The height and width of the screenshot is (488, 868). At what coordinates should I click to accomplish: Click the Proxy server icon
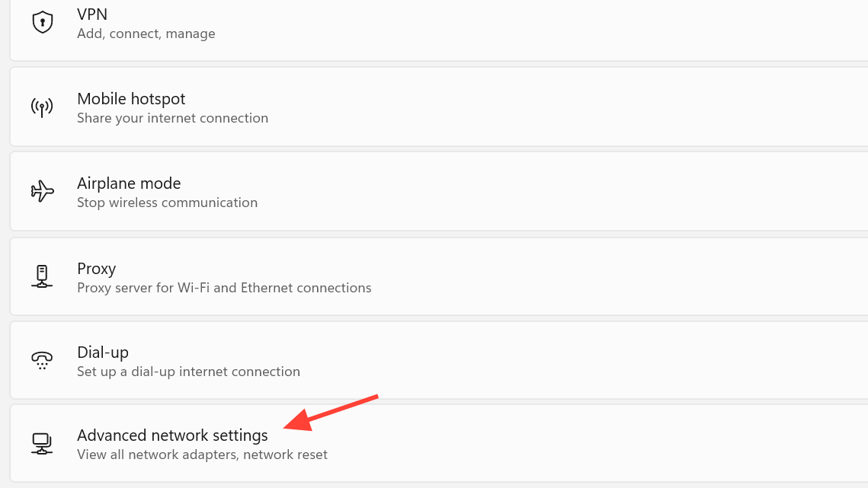coord(42,276)
